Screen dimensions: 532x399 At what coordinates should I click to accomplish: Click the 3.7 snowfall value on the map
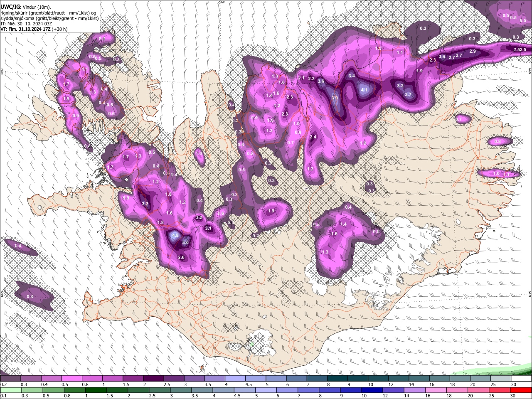coord(408,95)
